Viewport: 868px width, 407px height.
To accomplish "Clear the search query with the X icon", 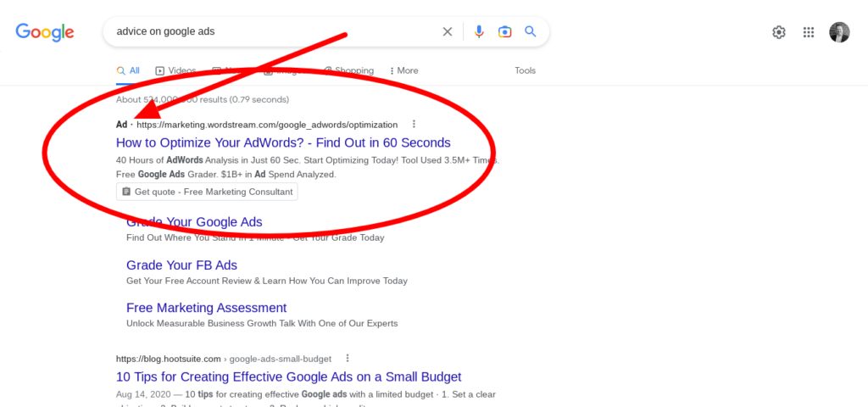I will [448, 31].
